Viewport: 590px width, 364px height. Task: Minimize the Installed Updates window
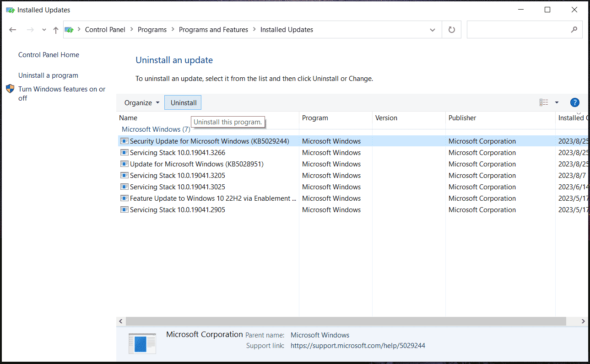coord(520,10)
